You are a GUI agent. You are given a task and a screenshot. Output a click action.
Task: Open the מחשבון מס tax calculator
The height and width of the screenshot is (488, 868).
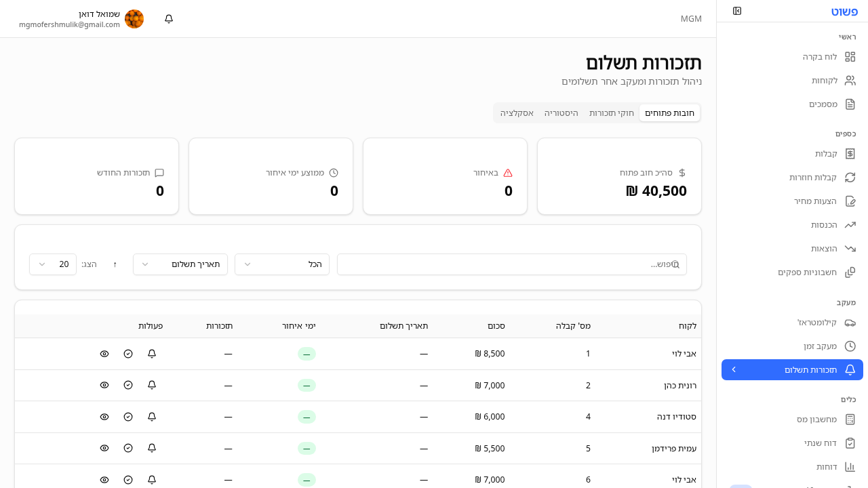tap(850, 419)
